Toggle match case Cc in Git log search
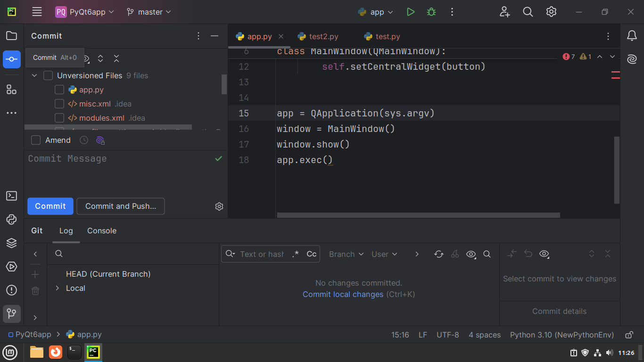The height and width of the screenshot is (362, 644). click(x=312, y=254)
